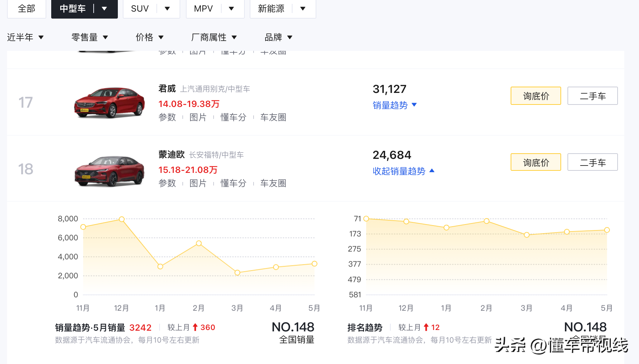Image resolution: width=639 pixels, height=364 pixels.
Task: Open the red 君威 car thumbnail
Action: coord(109,102)
